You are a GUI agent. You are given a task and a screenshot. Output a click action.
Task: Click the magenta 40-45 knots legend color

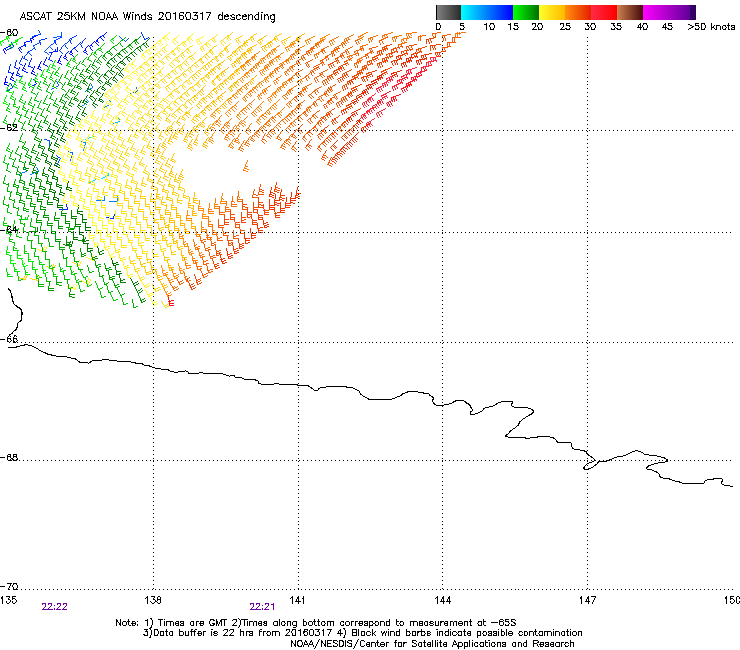click(656, 12)
